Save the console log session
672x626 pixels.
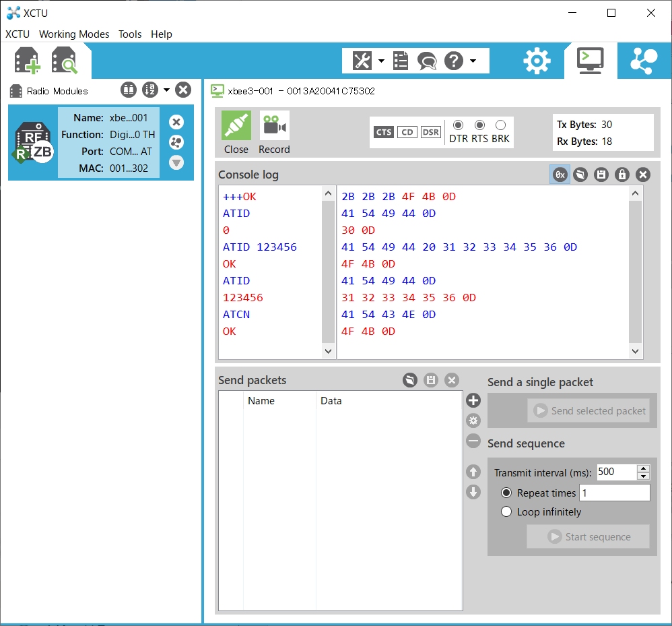601,175
